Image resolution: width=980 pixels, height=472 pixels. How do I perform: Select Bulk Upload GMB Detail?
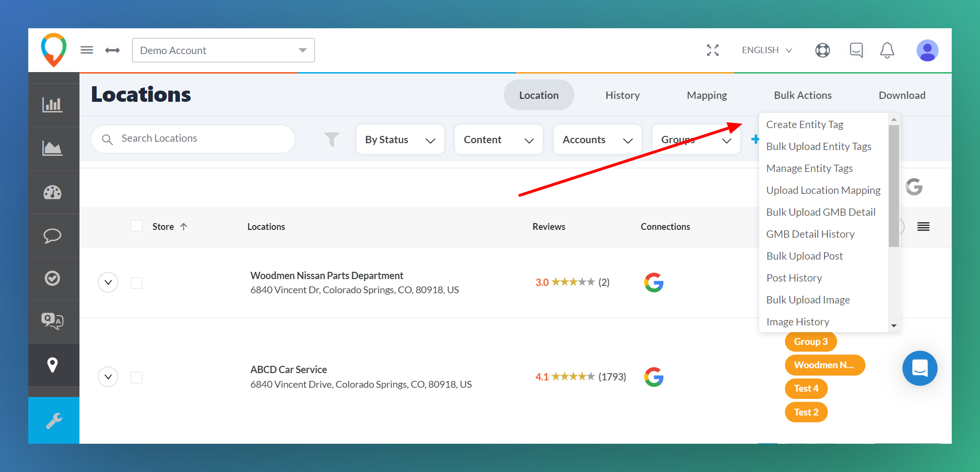coord(823,212)
